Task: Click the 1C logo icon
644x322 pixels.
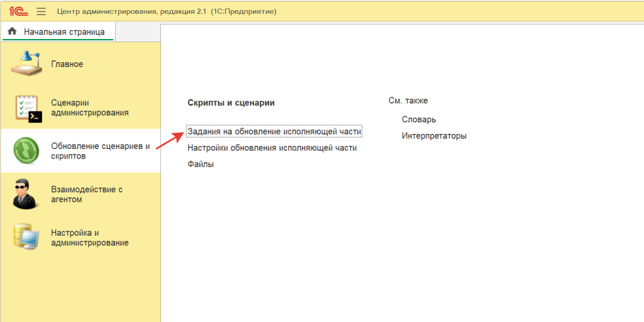Action: click(x=17, y=11)
